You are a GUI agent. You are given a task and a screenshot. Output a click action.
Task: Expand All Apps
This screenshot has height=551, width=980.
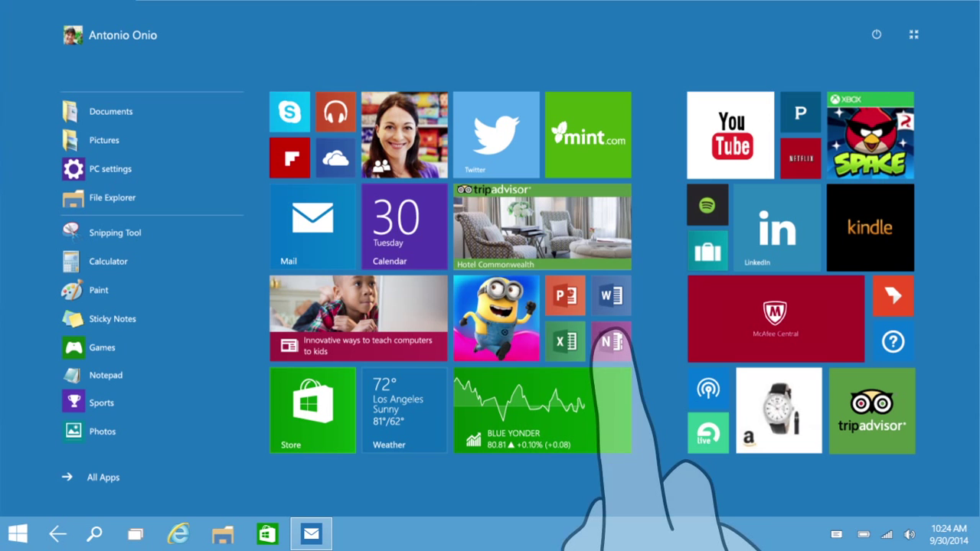pos(103,477)
